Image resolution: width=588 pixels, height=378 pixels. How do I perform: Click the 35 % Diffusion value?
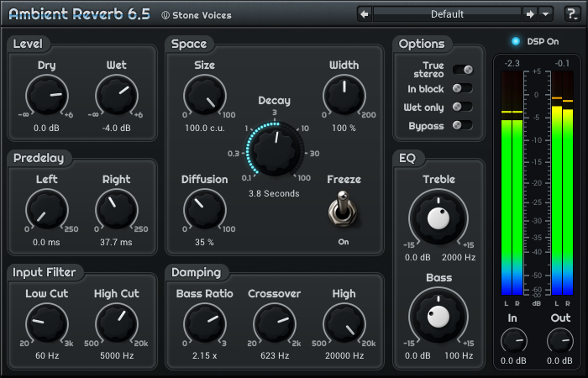[204, 243]
